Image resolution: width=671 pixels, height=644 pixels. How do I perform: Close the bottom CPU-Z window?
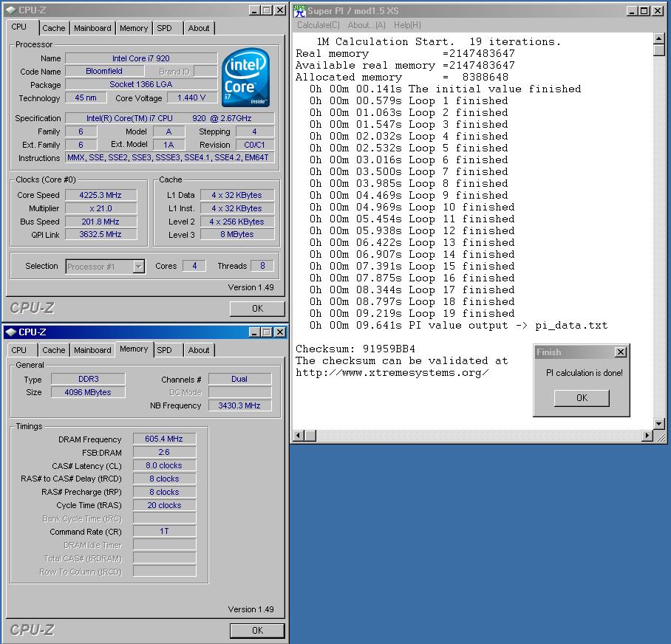[279, 332]
